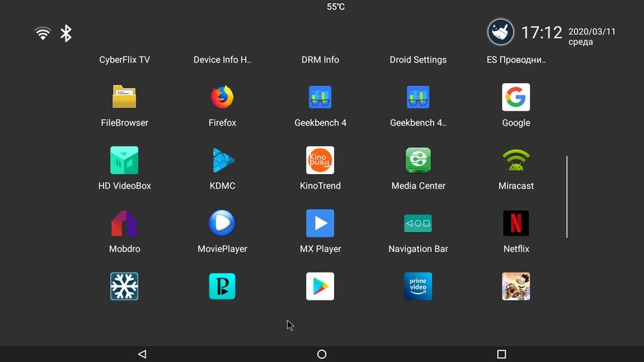This screenshot has width=644, height=362.
Task: Tap the Home navigation button
Action: [x=322, y=354]
